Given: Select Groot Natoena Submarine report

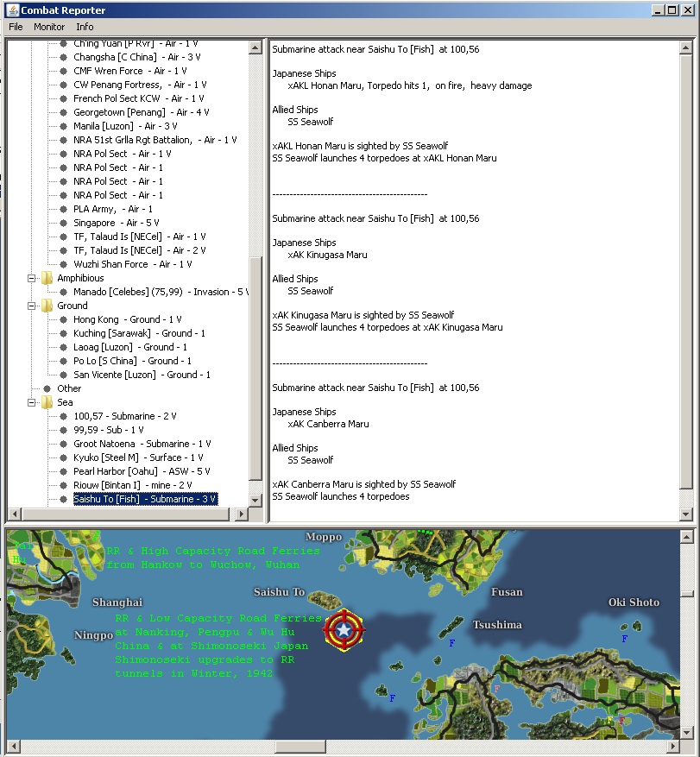Looking at the screenshot, I should click(142, 445).
